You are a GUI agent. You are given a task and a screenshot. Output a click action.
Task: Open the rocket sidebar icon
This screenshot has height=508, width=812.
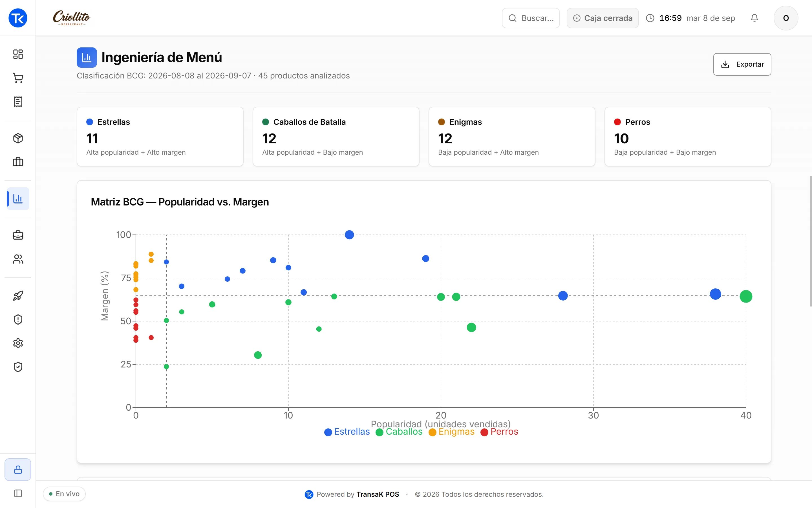point(18,296)
